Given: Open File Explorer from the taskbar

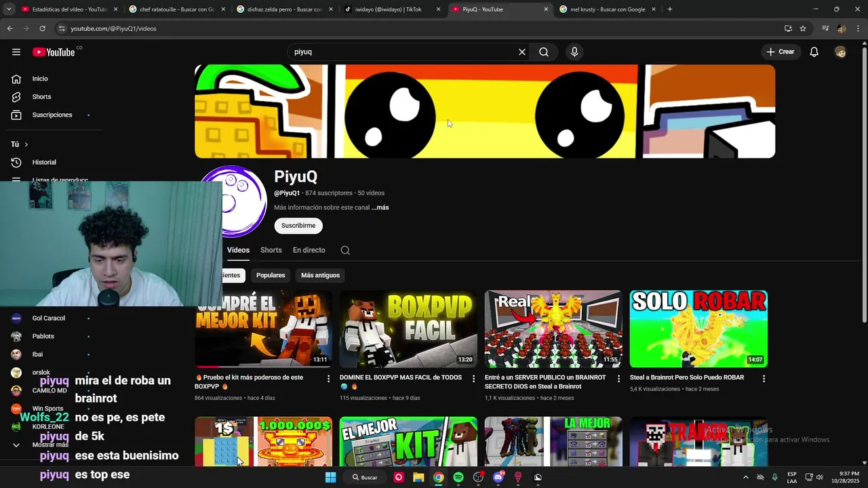Looking at the screenshot, I should coord(418,477).
